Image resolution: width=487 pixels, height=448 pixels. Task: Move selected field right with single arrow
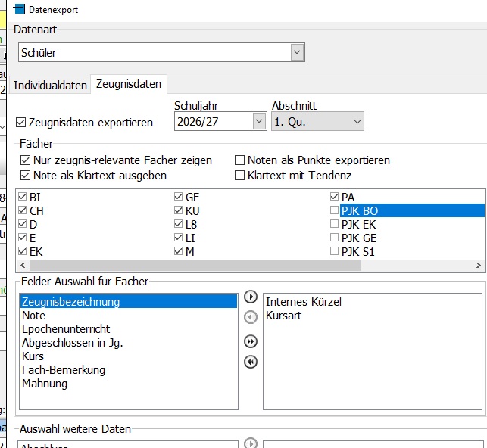251,297
